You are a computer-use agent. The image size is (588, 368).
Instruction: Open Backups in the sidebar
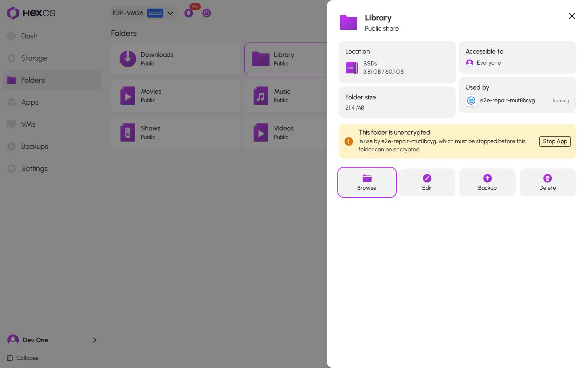[52, 146]
